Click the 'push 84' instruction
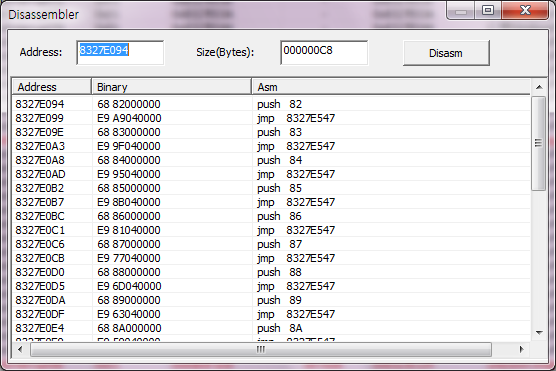 279,160
